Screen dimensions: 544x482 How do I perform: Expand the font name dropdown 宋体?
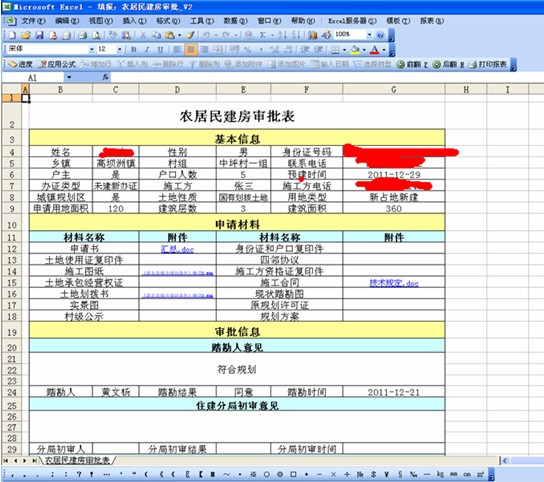[92, 50]
